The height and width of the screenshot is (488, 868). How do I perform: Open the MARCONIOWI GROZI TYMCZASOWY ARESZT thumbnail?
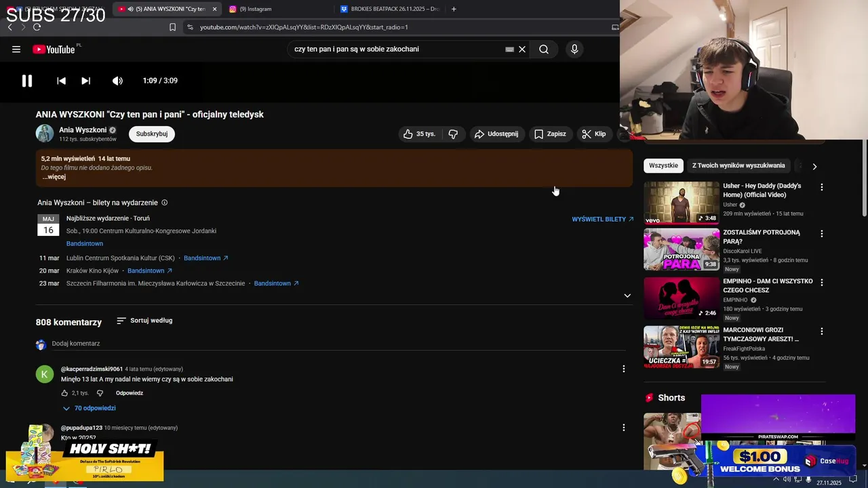point(682,347)
